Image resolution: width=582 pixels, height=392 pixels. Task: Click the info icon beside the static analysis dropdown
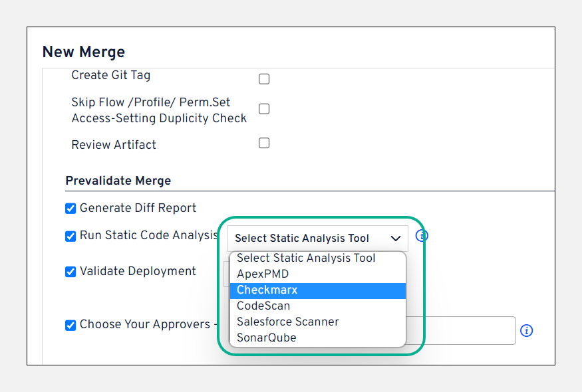[x=422, y=235]
